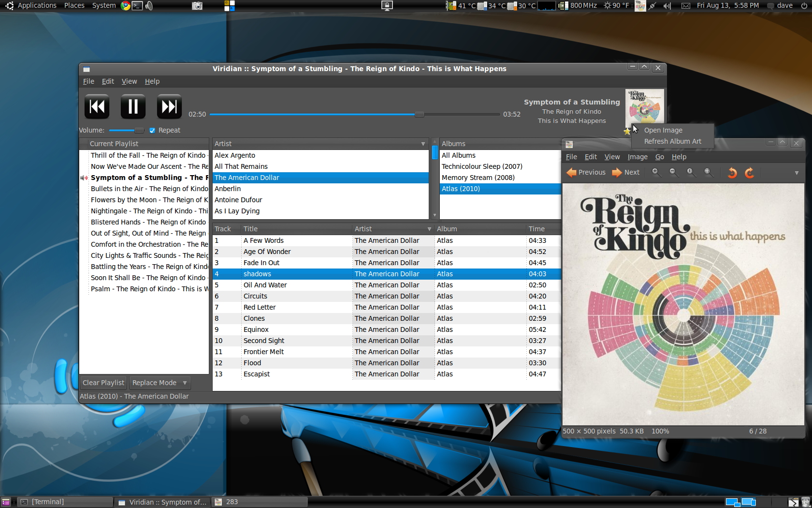Open Viridian View menu
The width and height of the screenshot is (812, 508).
(x=129, y=81)
